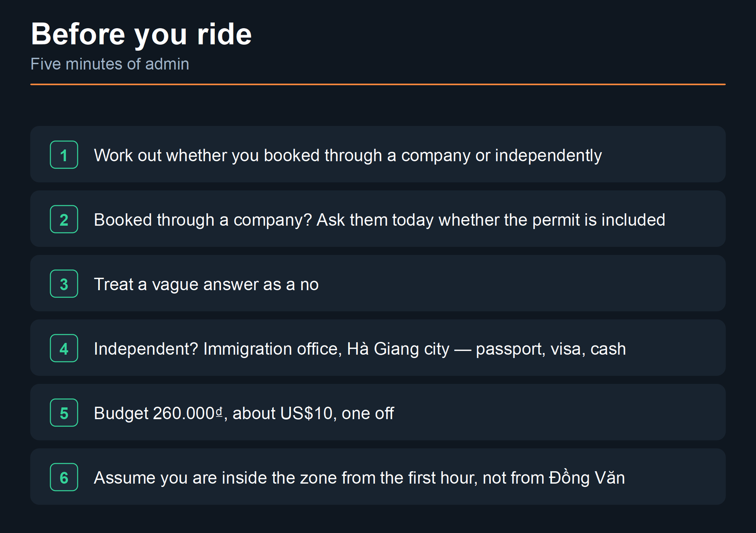Click the number 6 step badge
Screen dimensions: 756x533
coord(64,477)
